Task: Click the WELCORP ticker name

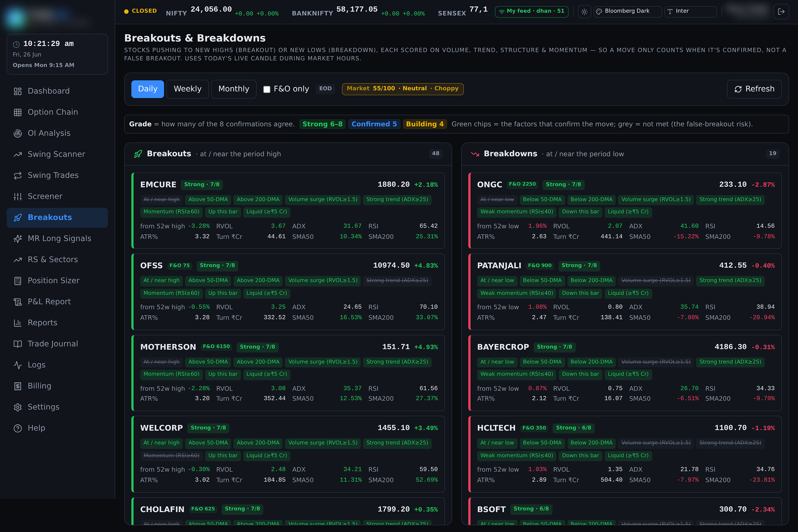Action: point(161,428)
